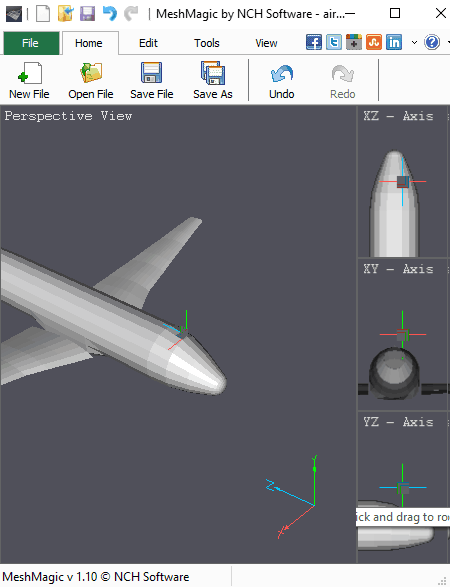
Task: Click the XZ - Axis viewport
Action: [x=403, y=182]
